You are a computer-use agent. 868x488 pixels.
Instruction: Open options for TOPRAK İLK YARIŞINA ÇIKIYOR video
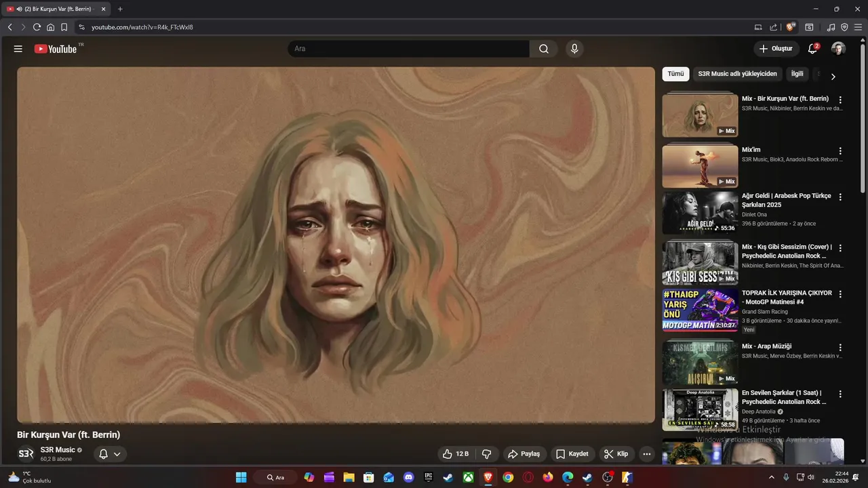pyautogui.click(x=840, y=294)
